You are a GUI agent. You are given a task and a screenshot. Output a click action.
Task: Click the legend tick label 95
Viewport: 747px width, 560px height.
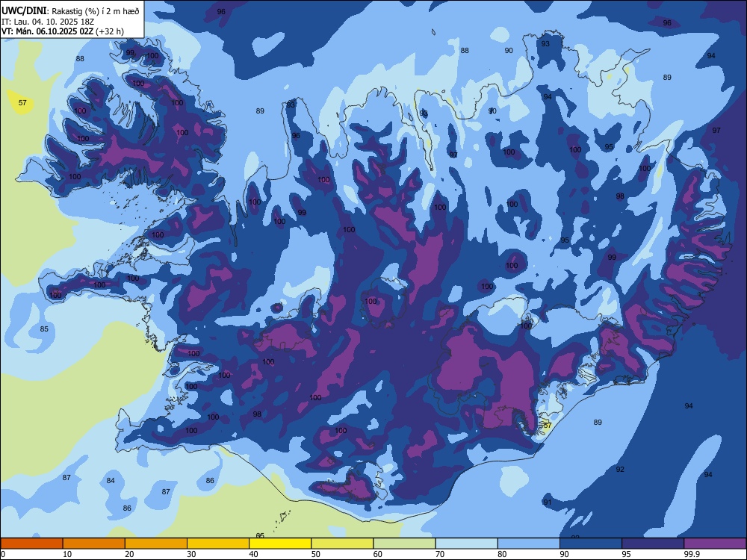[626, 554]
